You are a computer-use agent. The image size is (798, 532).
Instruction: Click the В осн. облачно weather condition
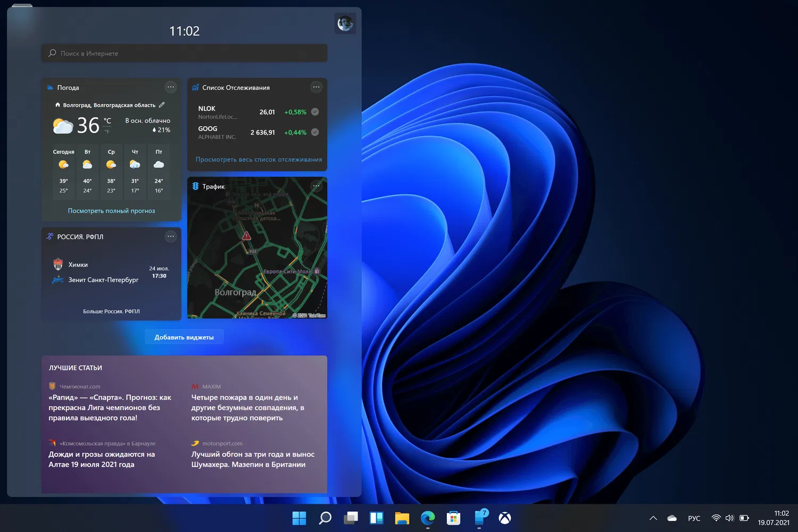click(148, 121)
